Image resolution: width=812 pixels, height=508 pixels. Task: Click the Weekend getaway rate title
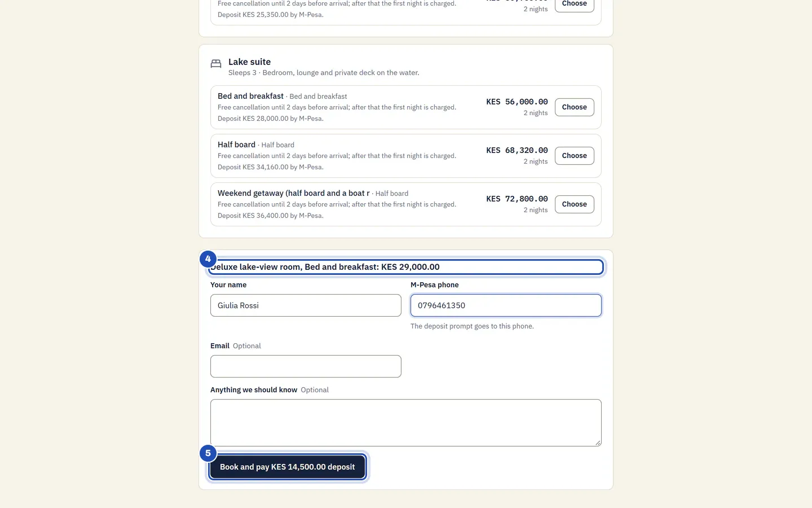tap(294, 193)
